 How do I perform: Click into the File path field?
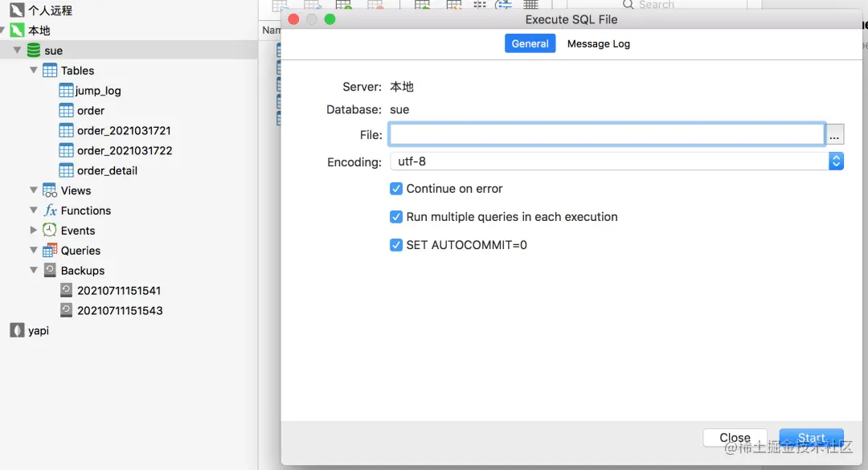coord(607,134)
